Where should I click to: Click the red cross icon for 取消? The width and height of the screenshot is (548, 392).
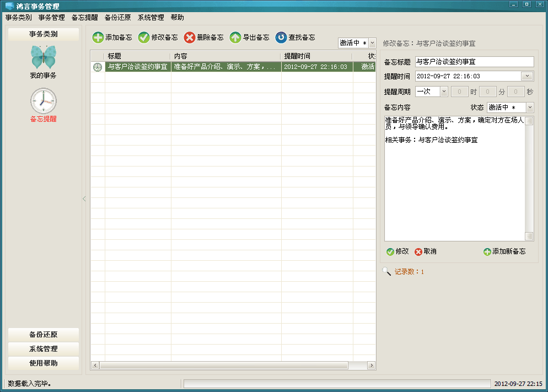418,251
